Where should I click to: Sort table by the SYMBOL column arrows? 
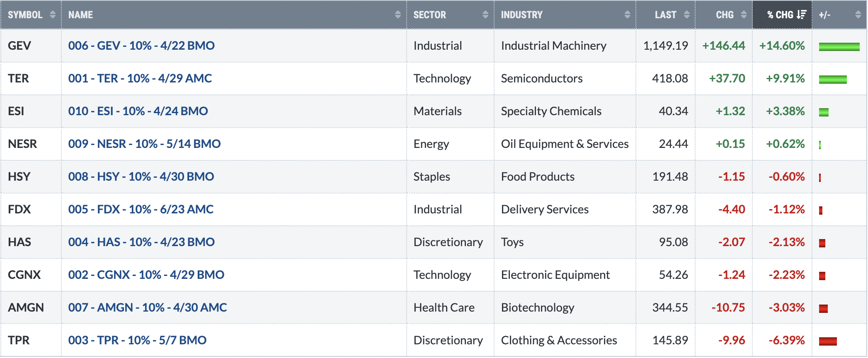[x=52, y=15]
